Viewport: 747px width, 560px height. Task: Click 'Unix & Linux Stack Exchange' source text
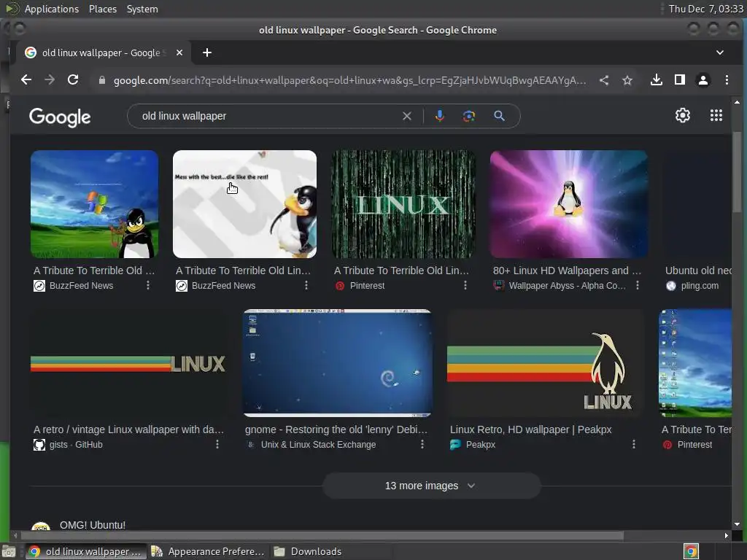318,445
